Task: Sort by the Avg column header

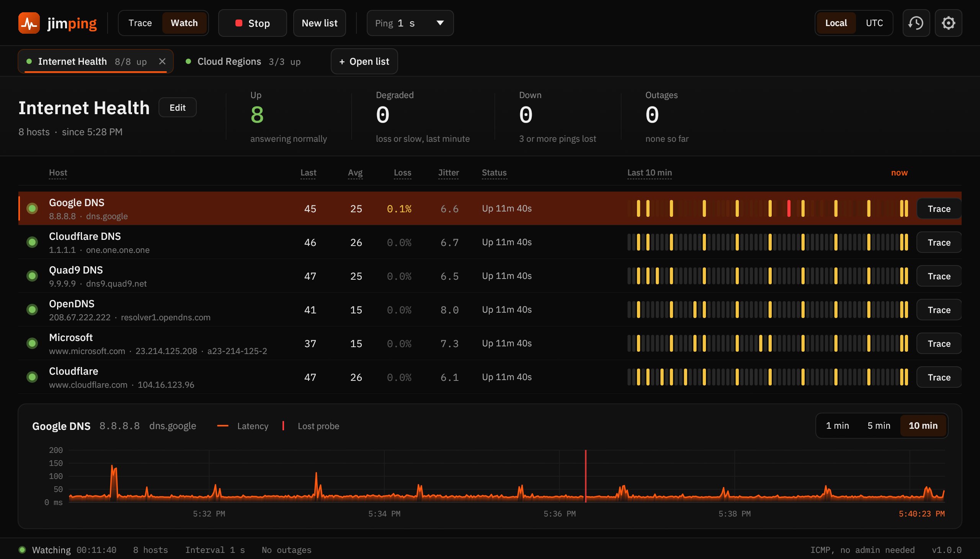Action: coord(355,173)
